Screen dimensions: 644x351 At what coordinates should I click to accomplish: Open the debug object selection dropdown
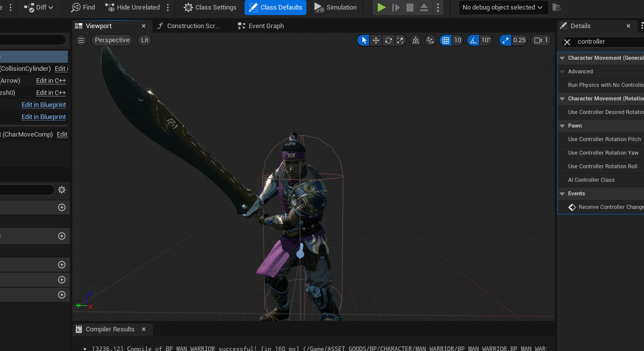[502, 8]
